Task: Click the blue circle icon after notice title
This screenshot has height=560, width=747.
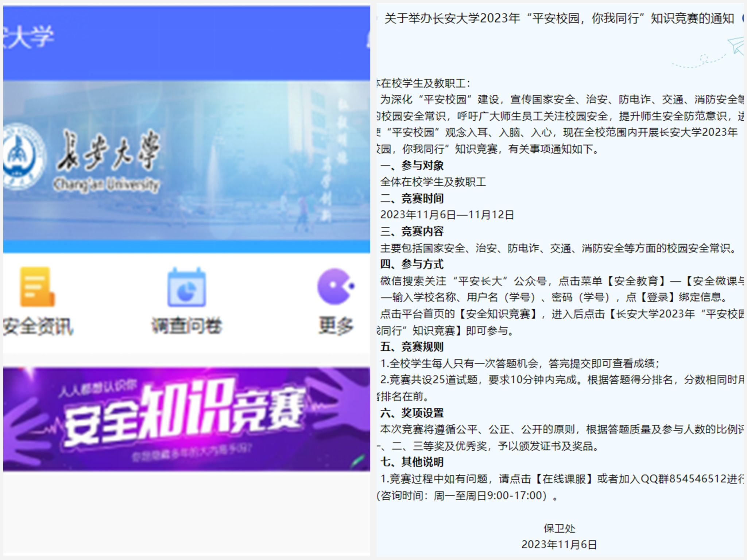Action: 743,18
